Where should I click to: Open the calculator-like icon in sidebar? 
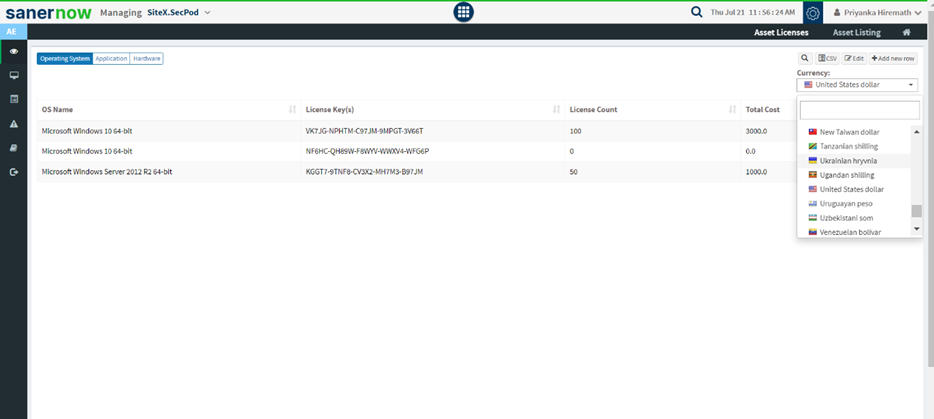[x=14, y=100]
